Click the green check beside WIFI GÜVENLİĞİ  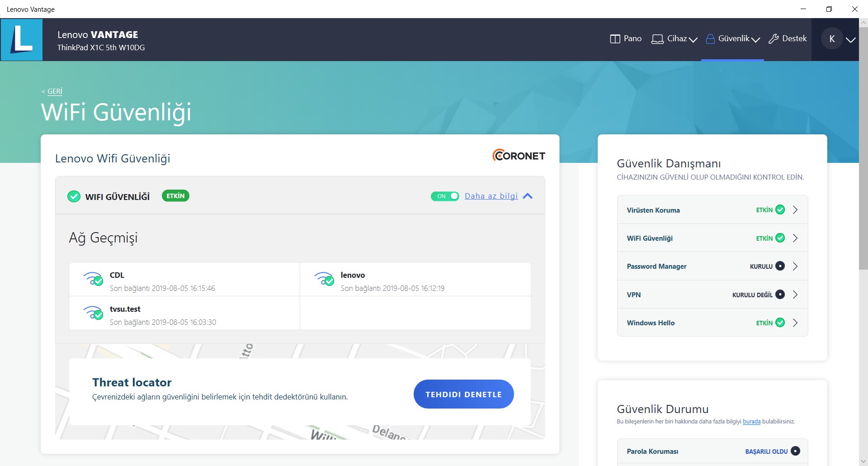point(74,197)
